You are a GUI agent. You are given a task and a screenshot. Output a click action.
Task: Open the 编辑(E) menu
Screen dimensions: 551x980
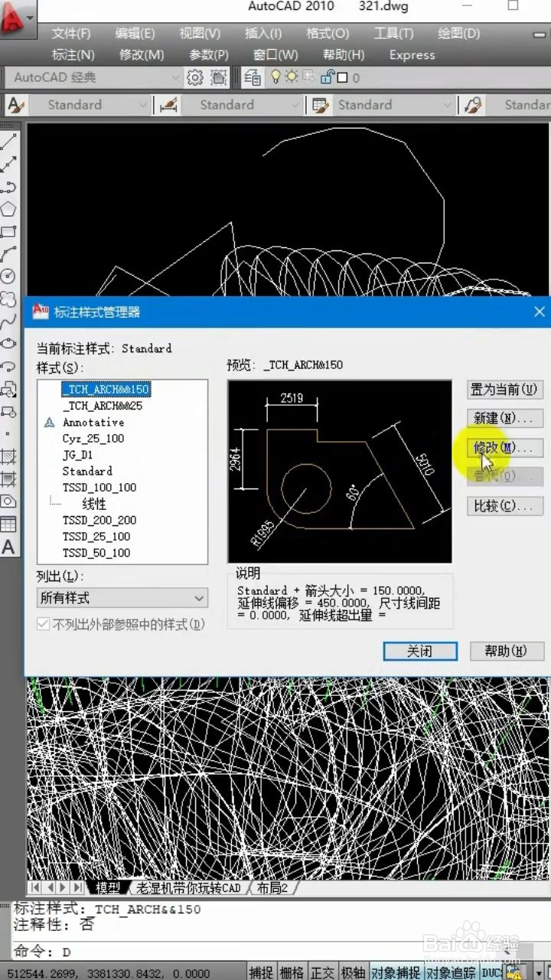(135, 34)
